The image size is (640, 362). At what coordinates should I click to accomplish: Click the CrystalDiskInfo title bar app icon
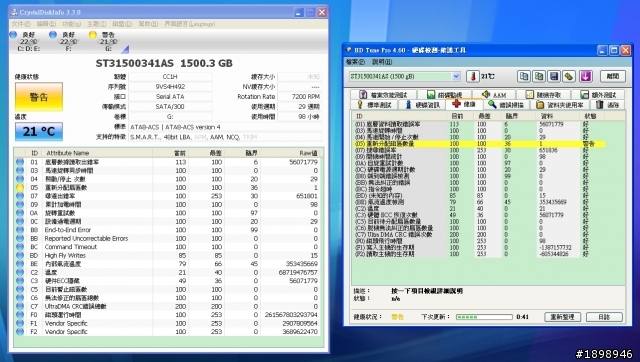pyautogui.click(x=15, y=12)
